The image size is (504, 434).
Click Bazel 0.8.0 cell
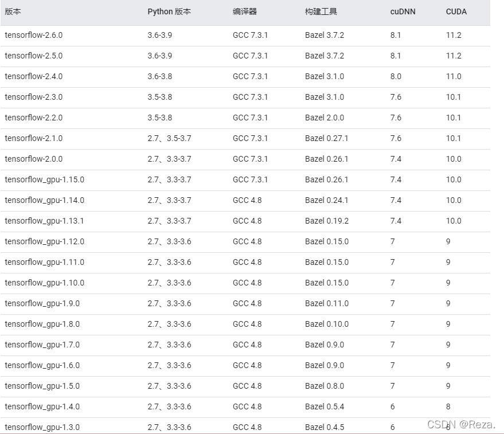(x=325, y=386)
